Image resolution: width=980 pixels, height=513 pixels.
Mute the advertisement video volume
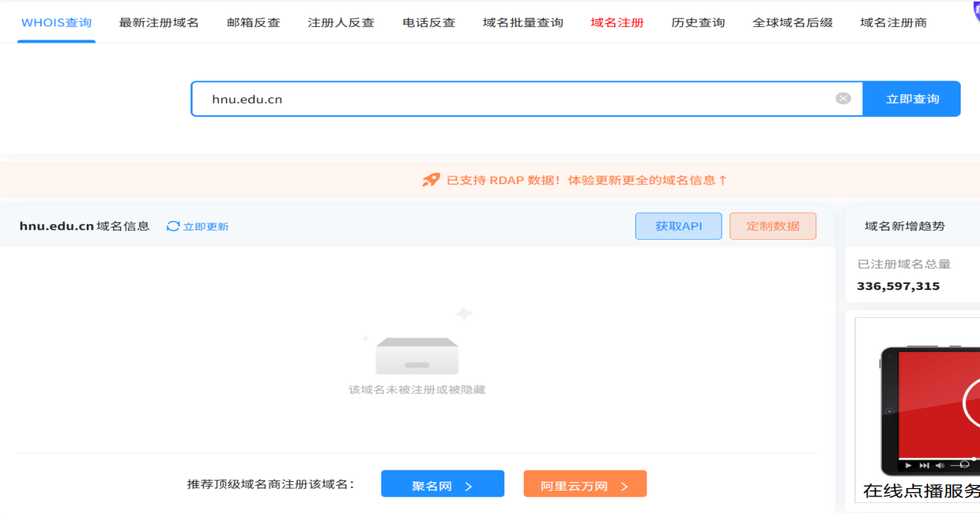(941, 464)
